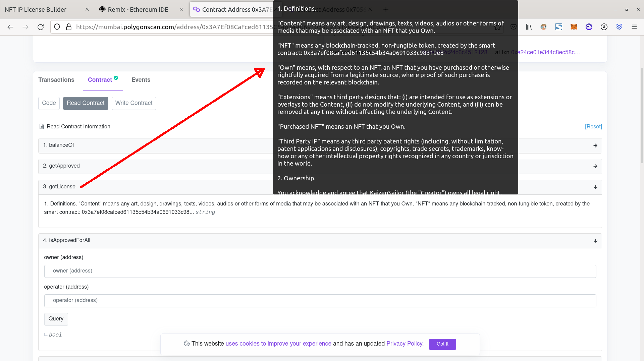Expand balanceOf using its right arrow

coord(595,145)
